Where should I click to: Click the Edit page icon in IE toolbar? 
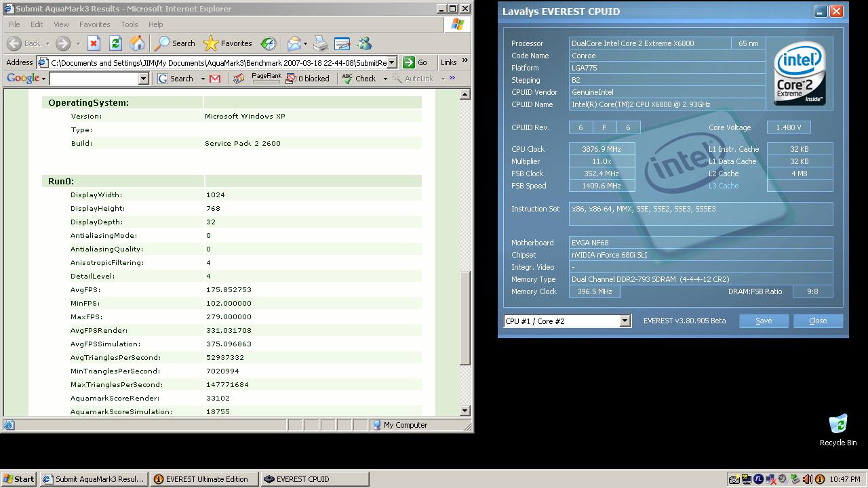pos(342,43)
